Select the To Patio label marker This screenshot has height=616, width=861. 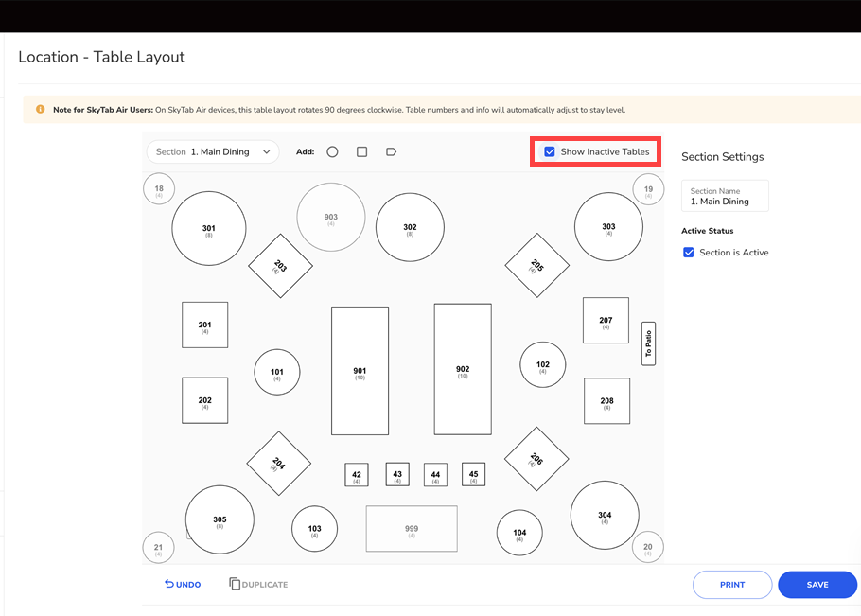648,343
